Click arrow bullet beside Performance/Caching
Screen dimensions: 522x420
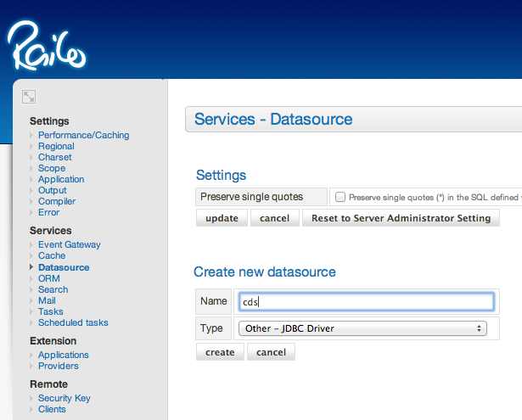31,135
